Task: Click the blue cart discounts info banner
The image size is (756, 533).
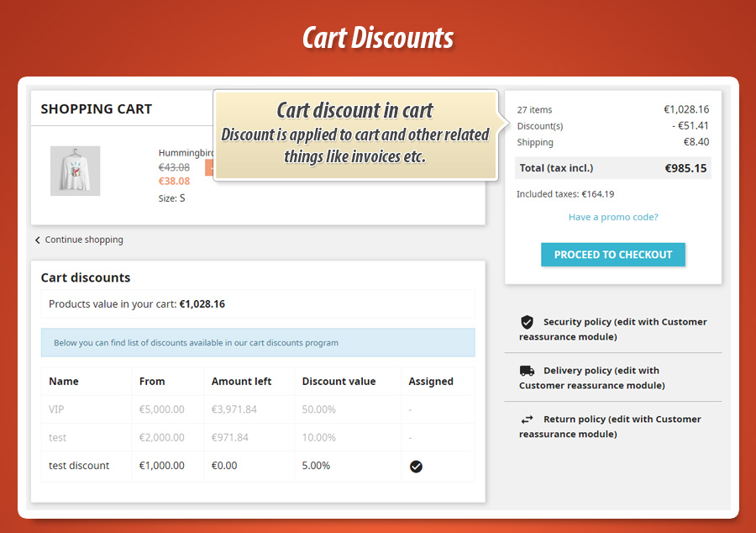Action: (x=258, y=342)
